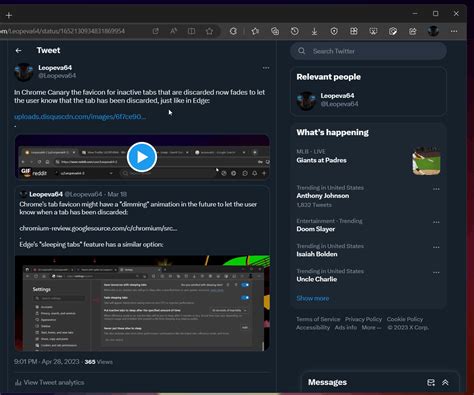Click the share toolbar icon
The width and height of the screenshot is (474, 395).
pyautogui.click(x=413, y=31)
